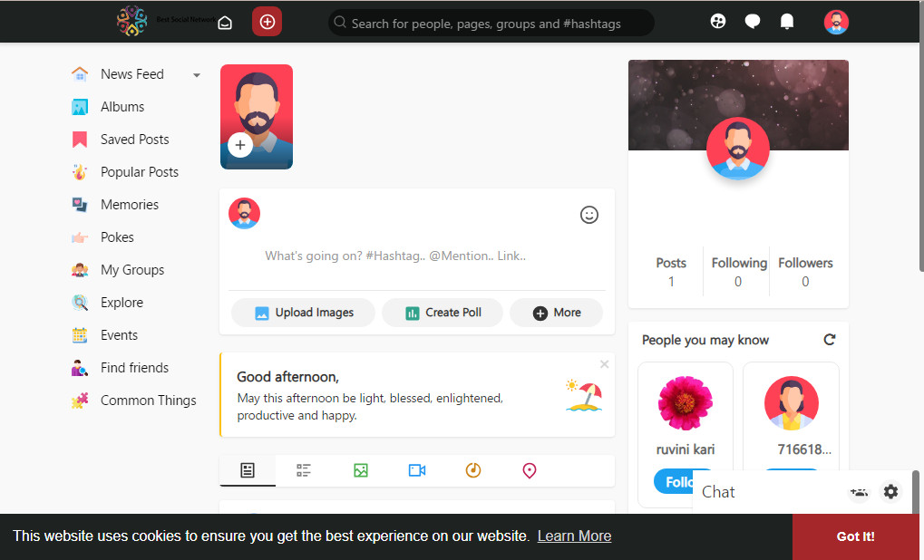Open Events in sidebar
This screenshot has height=560, width=924.
pos(119,335)
